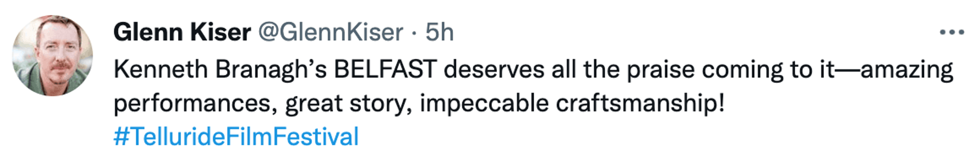Click the word "praise" in the tweet body
Viewport: 980px width, 162px height.
click(660, 70)
